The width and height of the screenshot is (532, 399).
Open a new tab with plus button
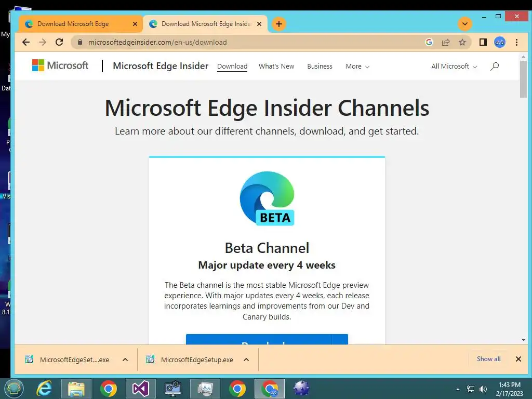tap(279, 24)
